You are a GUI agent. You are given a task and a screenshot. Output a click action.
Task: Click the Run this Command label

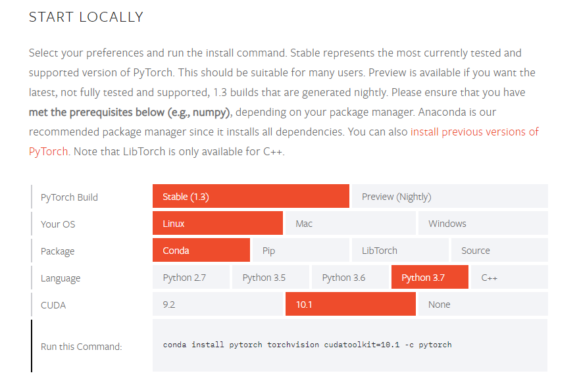(x=81, y=347)
